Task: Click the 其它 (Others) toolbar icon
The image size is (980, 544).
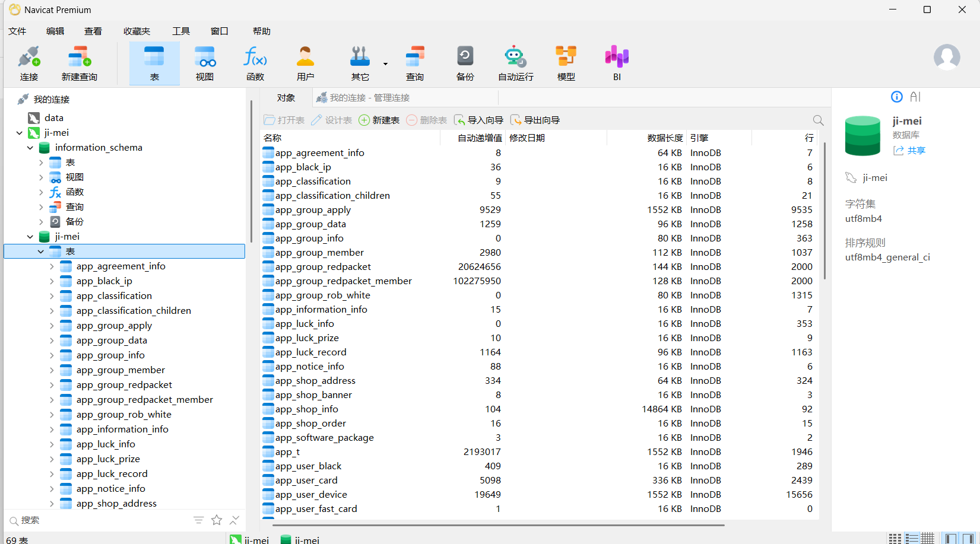Action: click(x=360, y=63)
